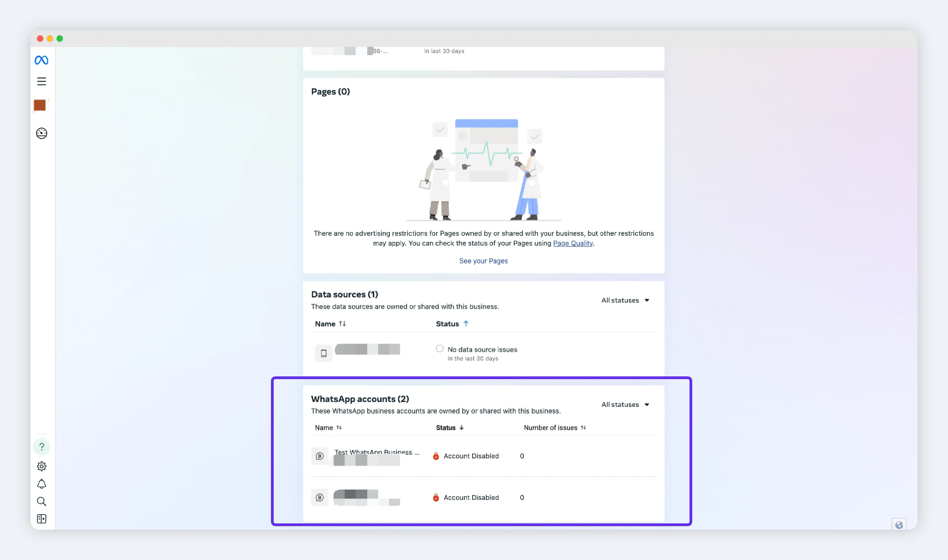Screen dimensions: 948x560
Task: Click See your Pages link
Action: [x=483, y=261]
